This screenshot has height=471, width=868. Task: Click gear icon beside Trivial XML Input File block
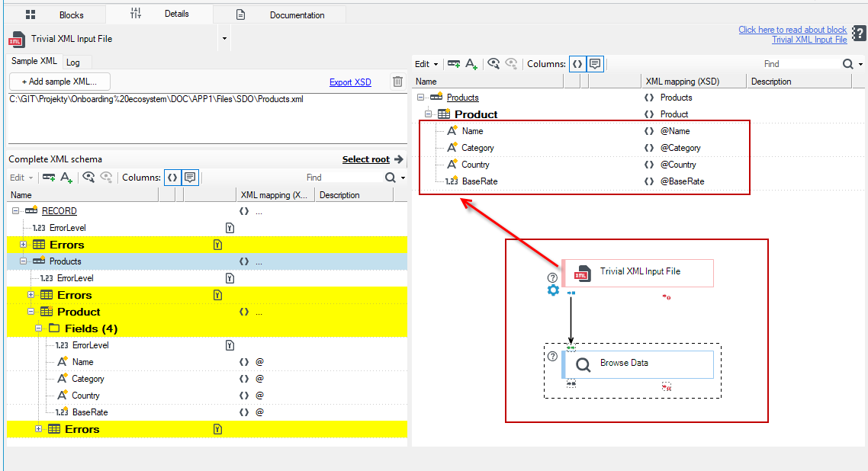point(553,290)
